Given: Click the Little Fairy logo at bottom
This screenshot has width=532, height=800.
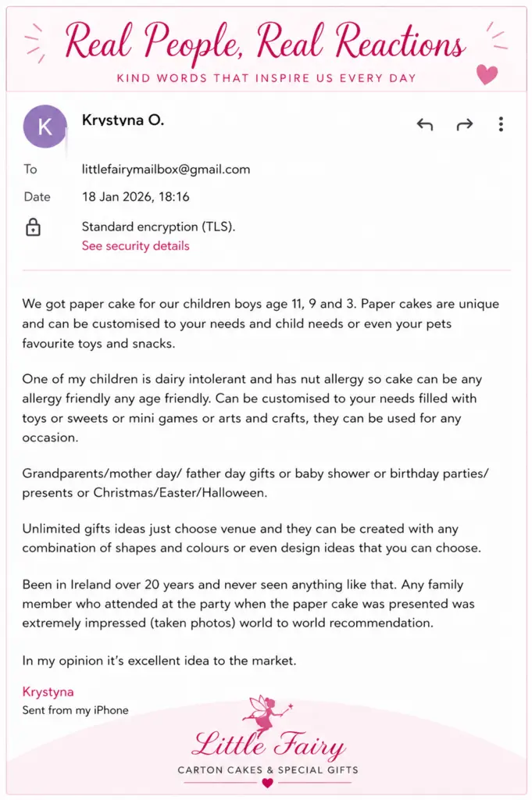Looking at the screenshot, I should [268, 745].
